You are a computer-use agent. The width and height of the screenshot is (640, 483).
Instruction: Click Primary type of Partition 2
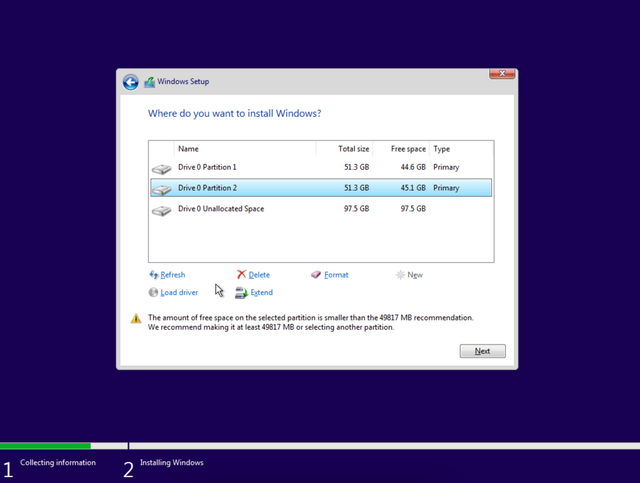(446, 188)
